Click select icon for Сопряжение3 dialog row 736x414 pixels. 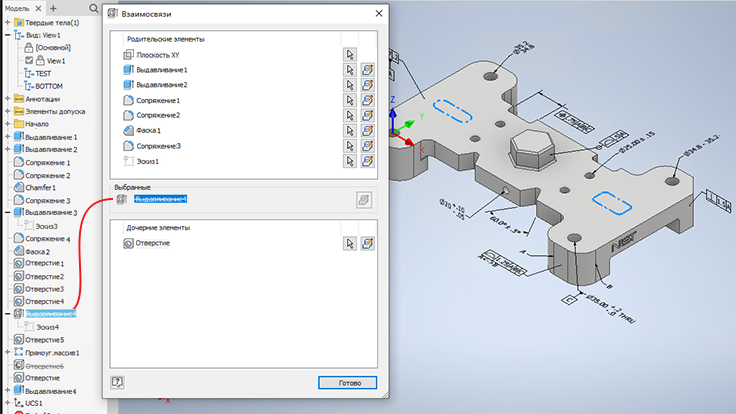tap(350, 146)
